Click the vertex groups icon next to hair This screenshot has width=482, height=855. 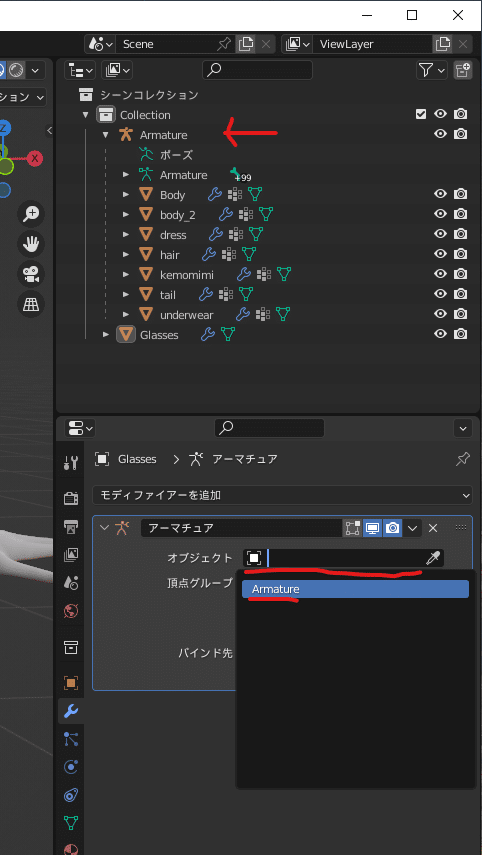point(228,255)
